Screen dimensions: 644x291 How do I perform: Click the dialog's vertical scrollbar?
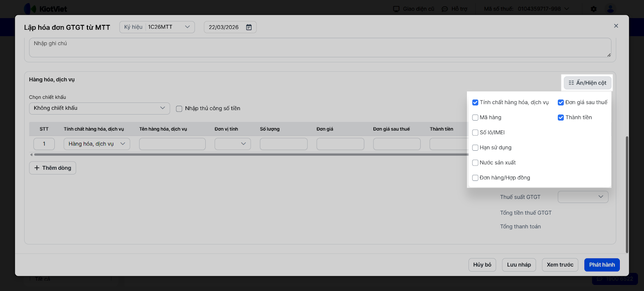point(627,195)
